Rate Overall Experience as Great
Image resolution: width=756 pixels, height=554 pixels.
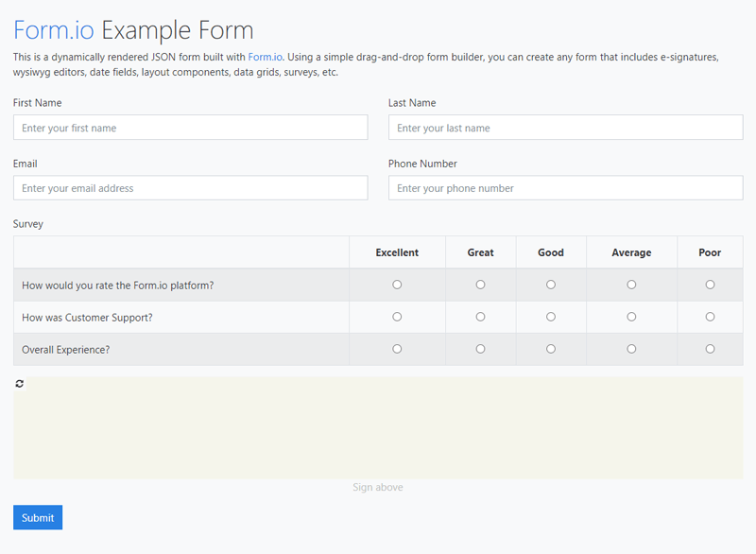(480, 349)
